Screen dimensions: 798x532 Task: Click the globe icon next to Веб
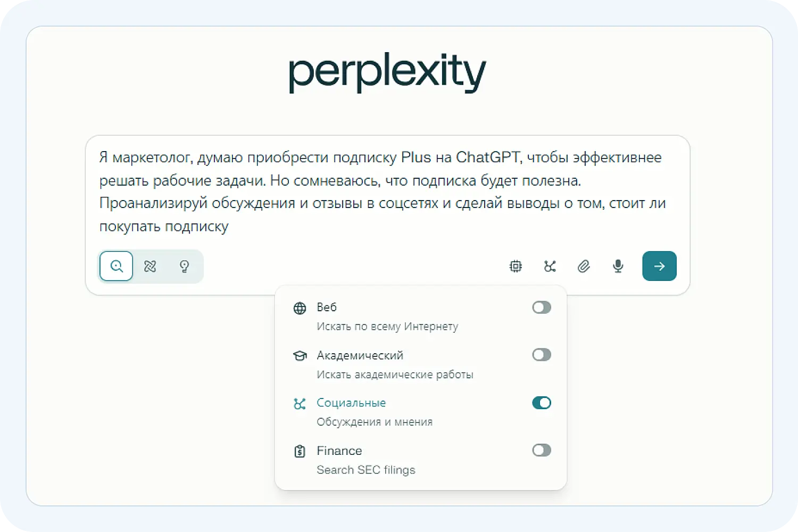301,307
